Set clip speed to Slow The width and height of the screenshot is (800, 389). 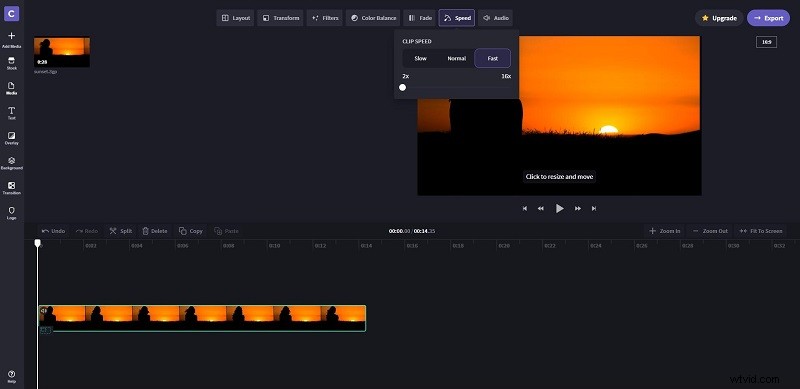click(x=420, y=58)
